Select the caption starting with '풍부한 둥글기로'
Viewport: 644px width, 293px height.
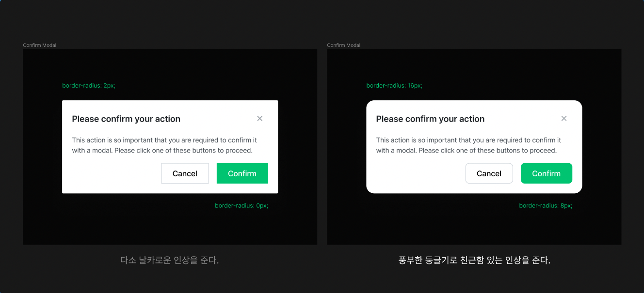click(474, 260)
